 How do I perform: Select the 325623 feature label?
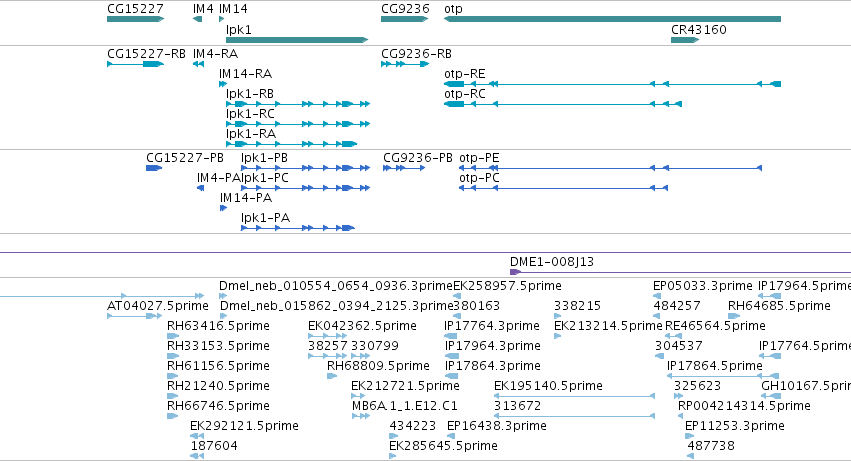click(x=697, y=387)
